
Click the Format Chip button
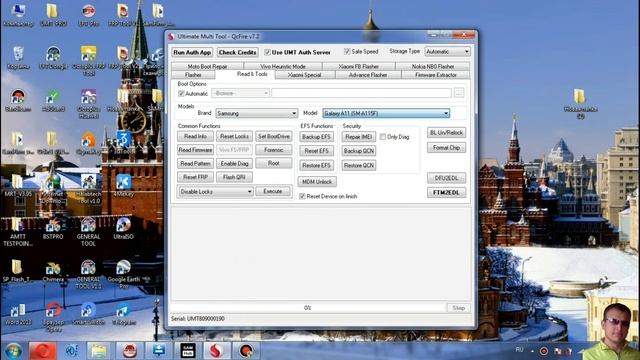point(446,148)
